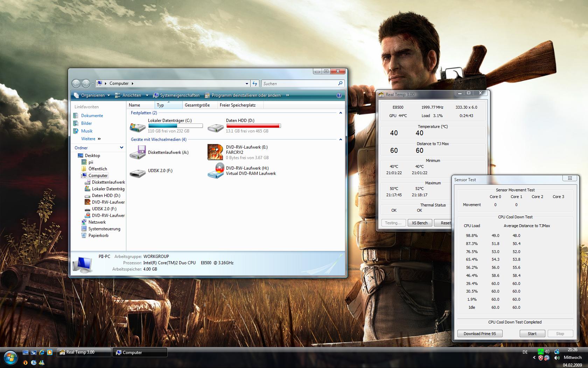Switch to the Computer taskbar button
Screen dimensions: 588x368
pyautogui.click(x=140, y=352)
